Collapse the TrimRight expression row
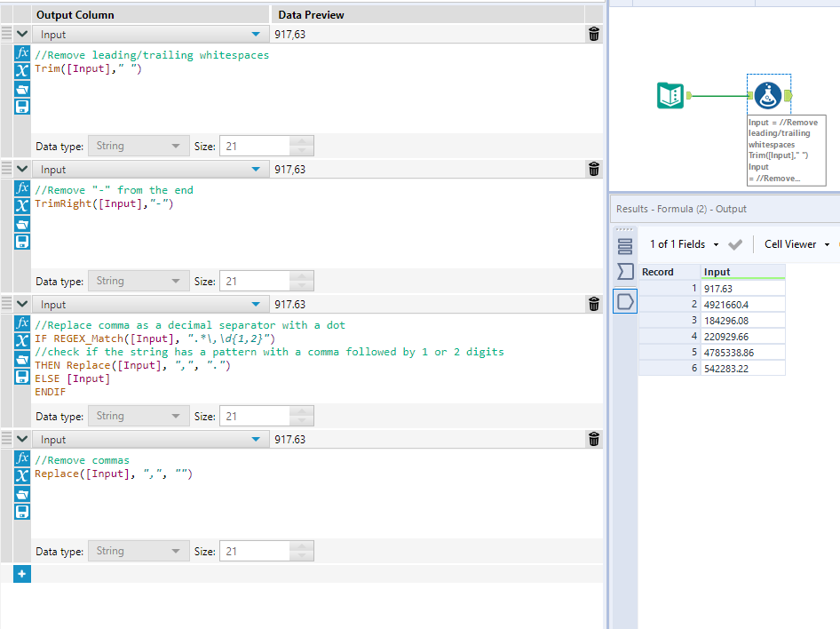 (x=21, y=169)
